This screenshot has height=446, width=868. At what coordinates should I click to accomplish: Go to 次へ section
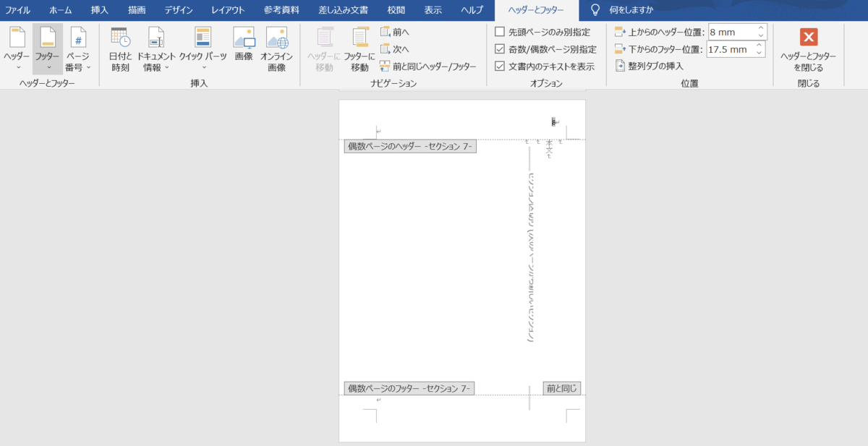click(395, 49)
